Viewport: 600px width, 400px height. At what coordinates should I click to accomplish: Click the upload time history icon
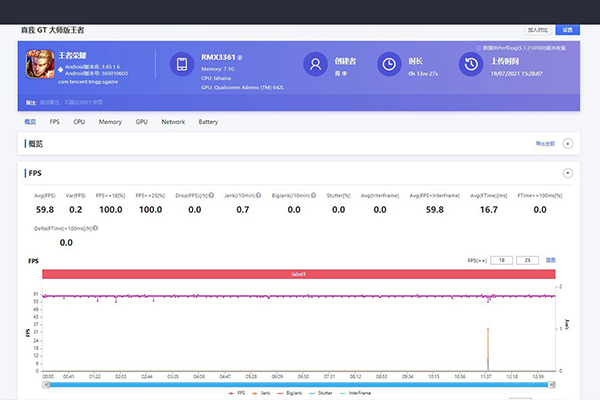click(470, 65)
